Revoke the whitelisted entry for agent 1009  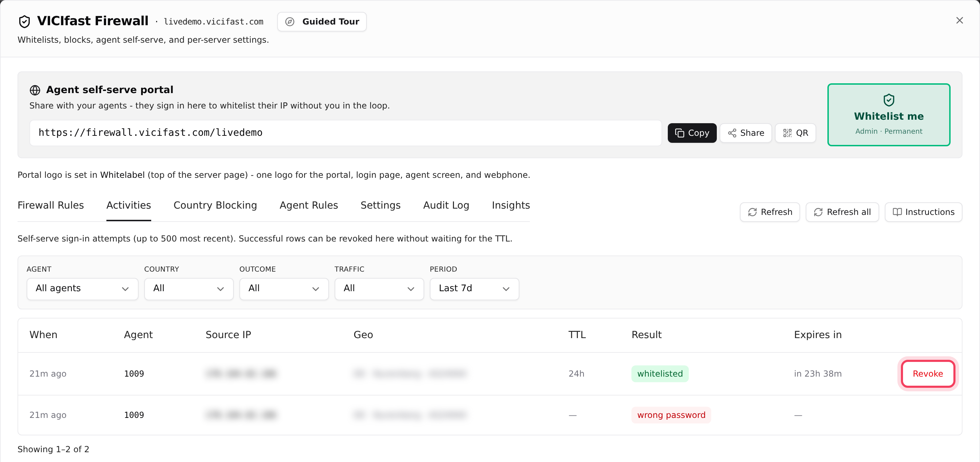[928, 374]
